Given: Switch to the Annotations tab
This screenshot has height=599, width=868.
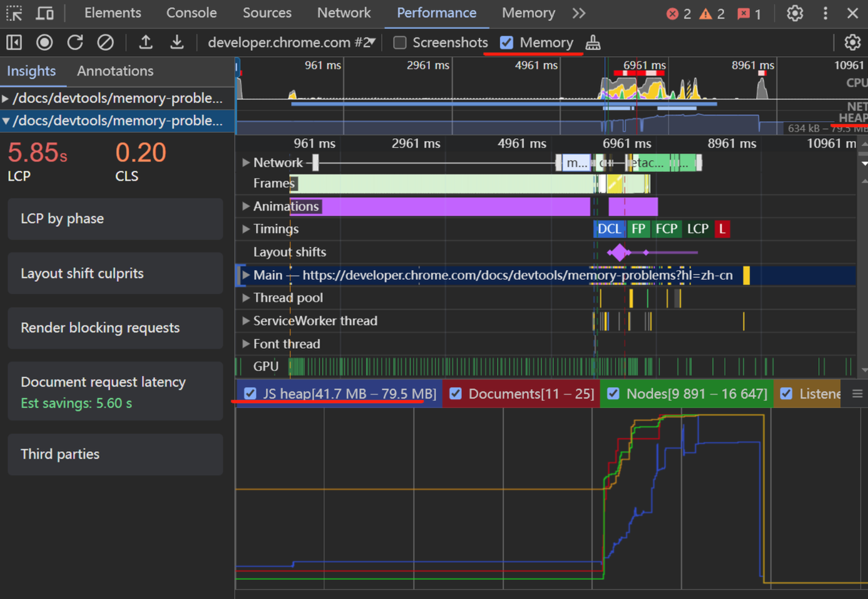Looking at the screenshot, I should point(115,71).
